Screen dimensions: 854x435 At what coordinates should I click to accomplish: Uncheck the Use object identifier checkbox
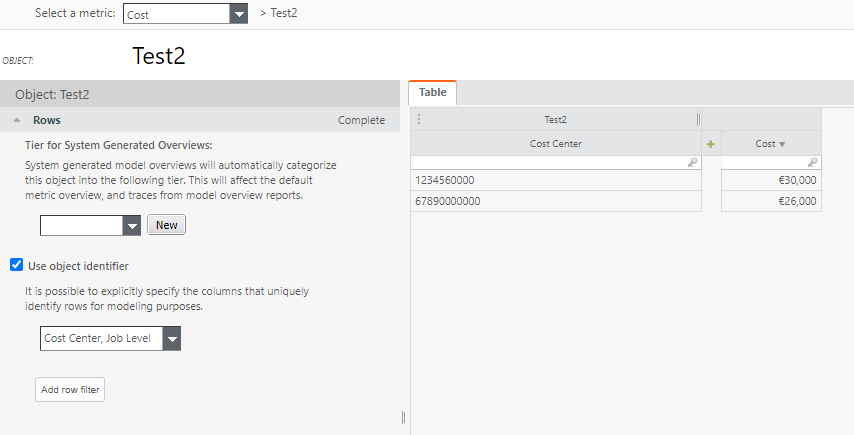(16, 265)
